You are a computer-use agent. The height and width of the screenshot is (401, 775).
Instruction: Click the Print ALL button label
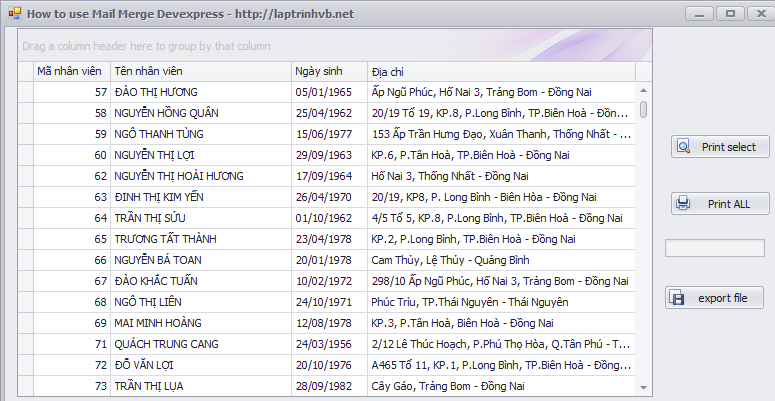[729, 204]
